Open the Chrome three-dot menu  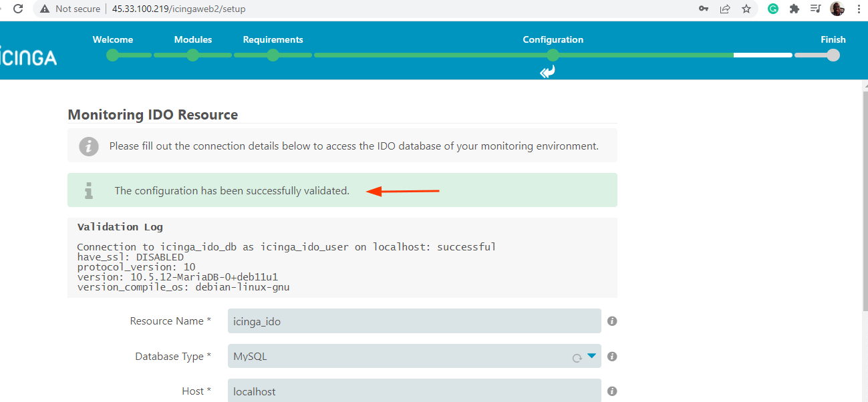pyautogui.click(x=858, y=9)
